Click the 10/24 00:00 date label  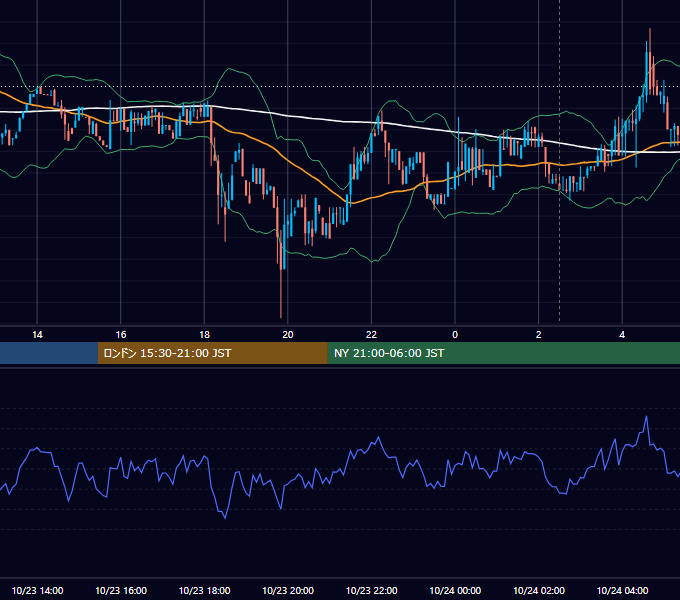455,590
